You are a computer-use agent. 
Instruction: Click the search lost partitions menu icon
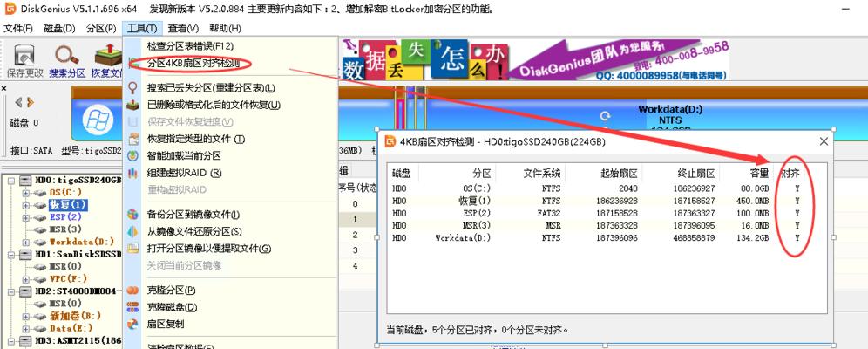coord(132,88)
